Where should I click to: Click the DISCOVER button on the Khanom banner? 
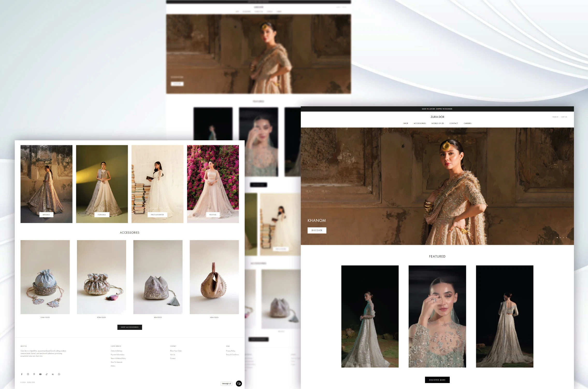[x=317, y=230]
